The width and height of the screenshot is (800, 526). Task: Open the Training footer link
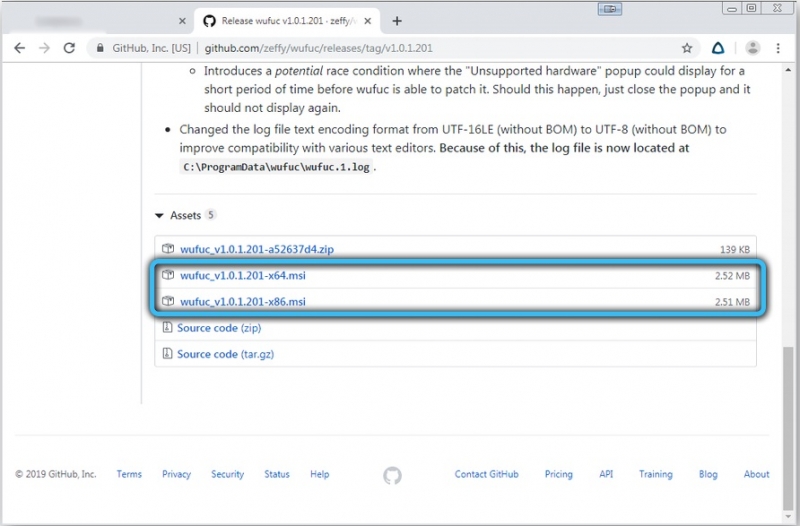[656, 474]
